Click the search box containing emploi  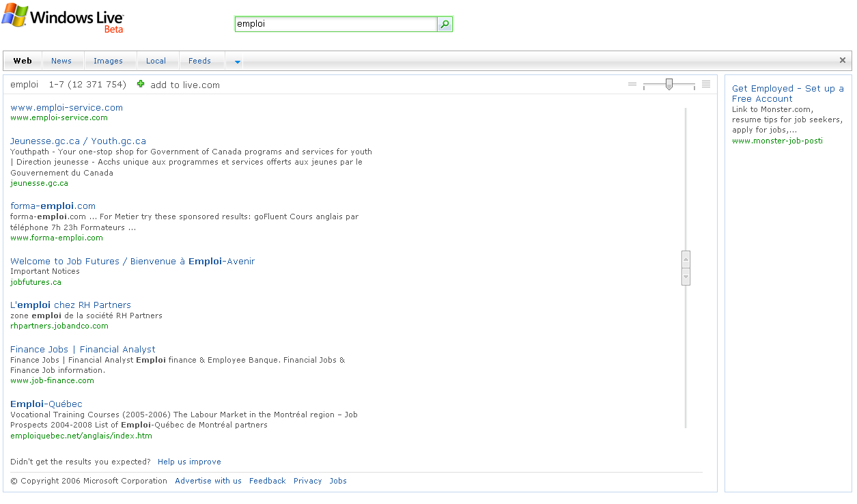point(336,25)
